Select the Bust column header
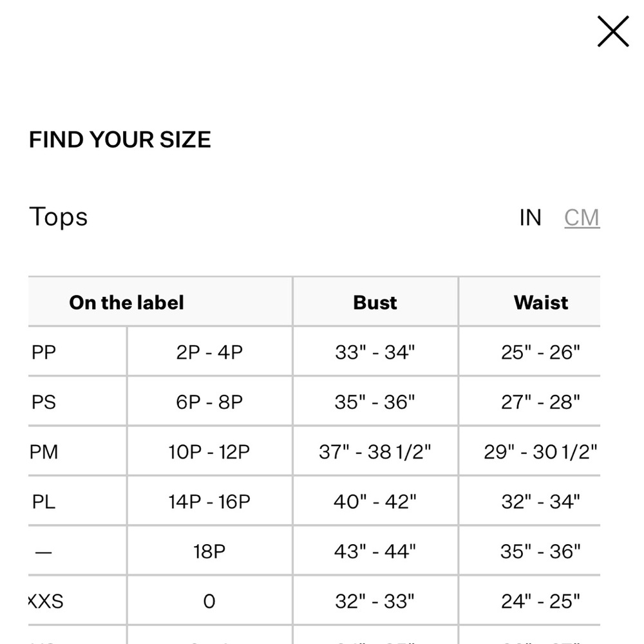644x644 pixels. 375,302
